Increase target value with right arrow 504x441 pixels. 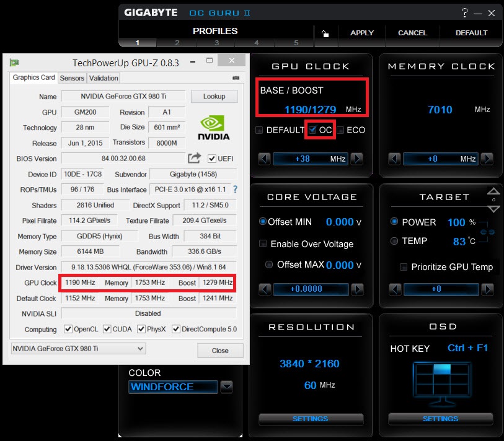[488, 289]
